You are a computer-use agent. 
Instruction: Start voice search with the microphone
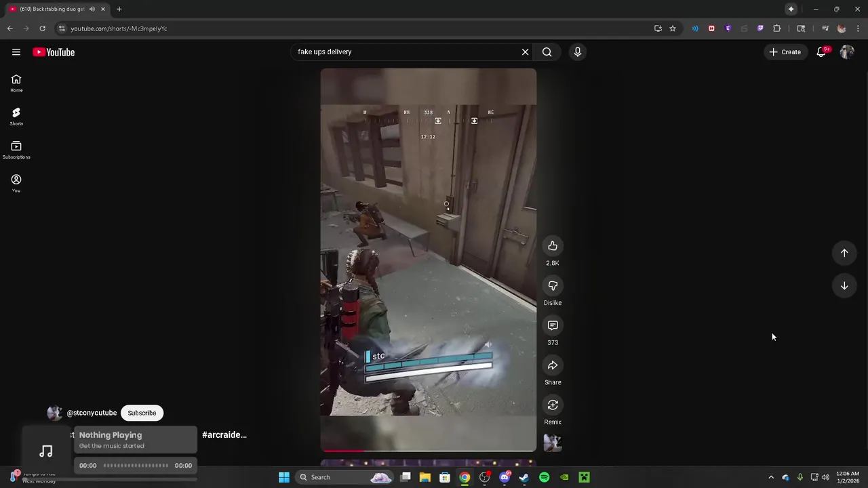tap(578, 52)
